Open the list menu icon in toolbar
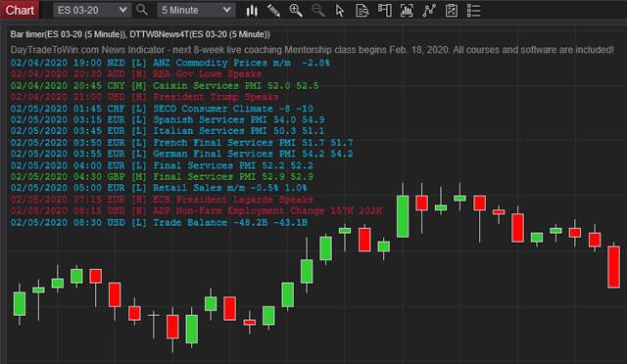Screen dimensions: 627x364 coord(474,11)
